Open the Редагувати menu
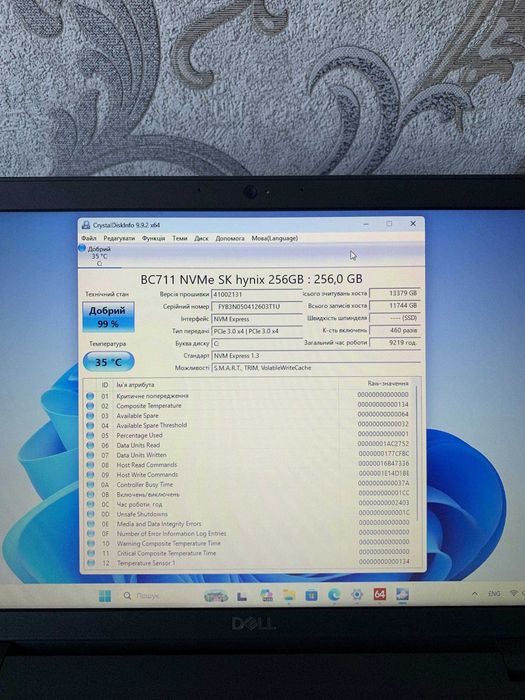Screen dimensions: 525x700 coord(119,238)
